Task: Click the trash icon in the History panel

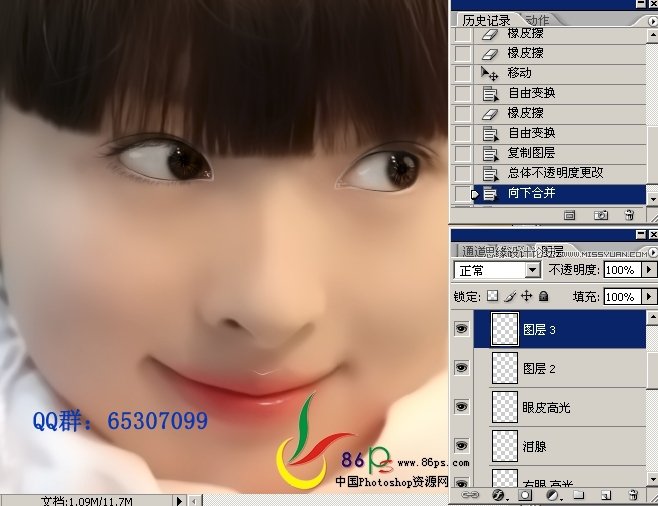Action: point(629,215)
